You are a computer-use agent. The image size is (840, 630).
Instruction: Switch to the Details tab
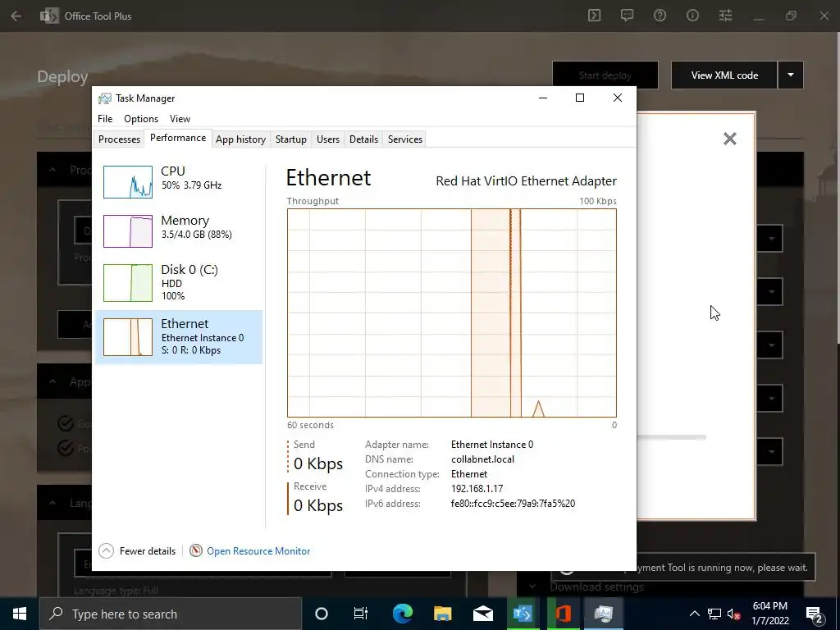tap(363, 139)
